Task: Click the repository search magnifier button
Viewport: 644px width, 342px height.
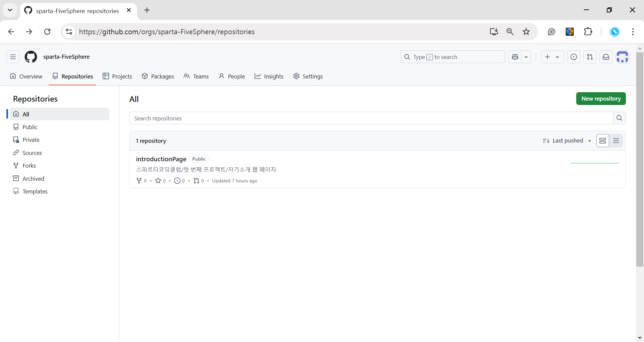Action: click(x=620, y=118)
